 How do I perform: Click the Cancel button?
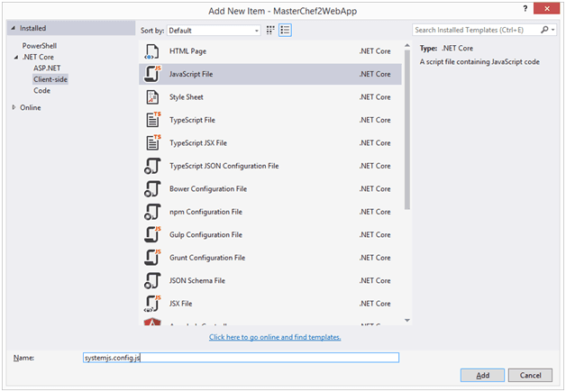(x=530, y=376)
